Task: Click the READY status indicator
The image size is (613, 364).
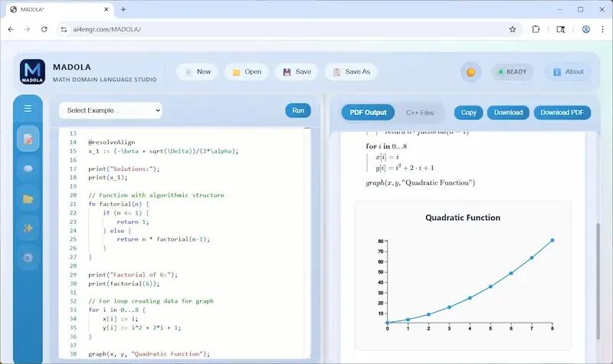Action: pos(513,72)
